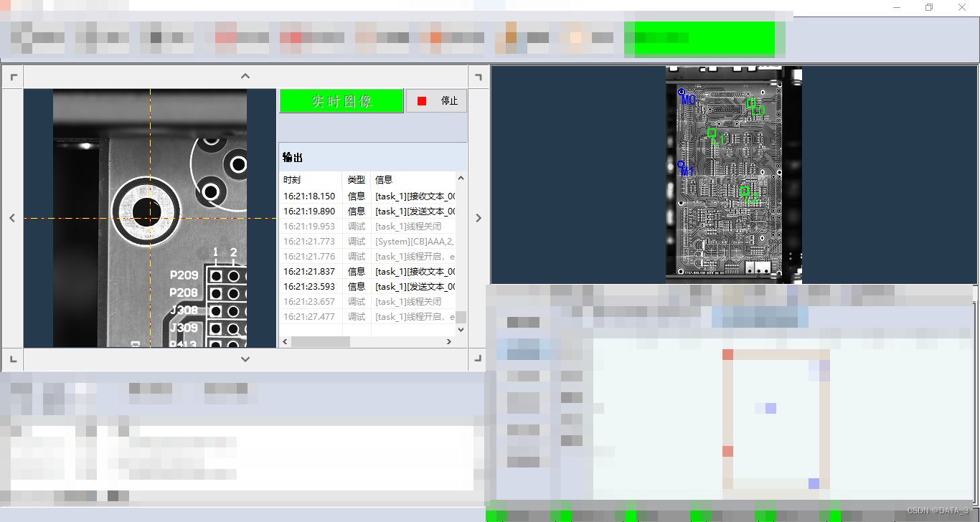Screen dimensions: 980x522
Task: Expand the camera view with the down chevron
Action: point(245,359)
